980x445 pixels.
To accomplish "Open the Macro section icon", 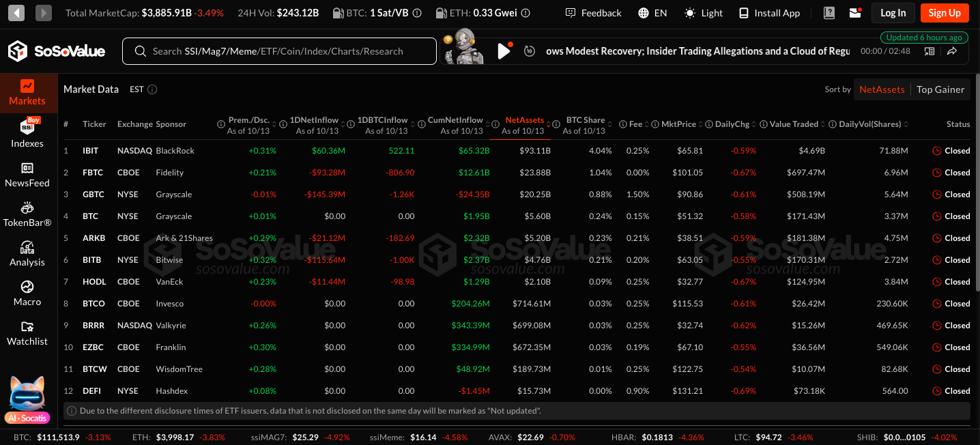I will [x=27, y=287].
